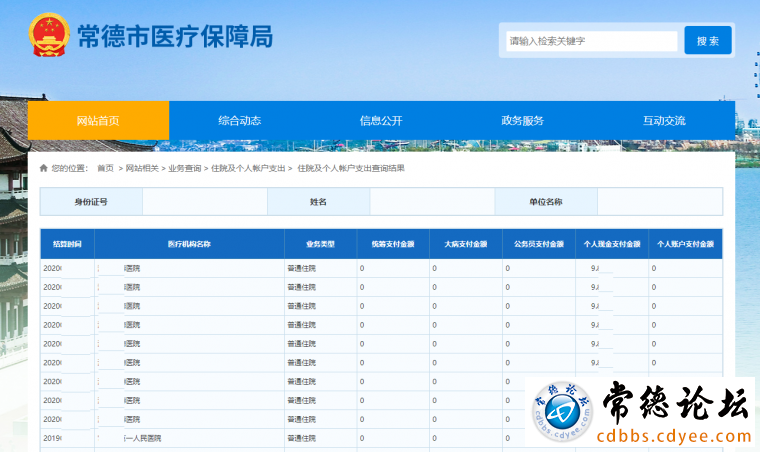Open the 网站相关 breadcrumb link

click(x=141, y=168)
